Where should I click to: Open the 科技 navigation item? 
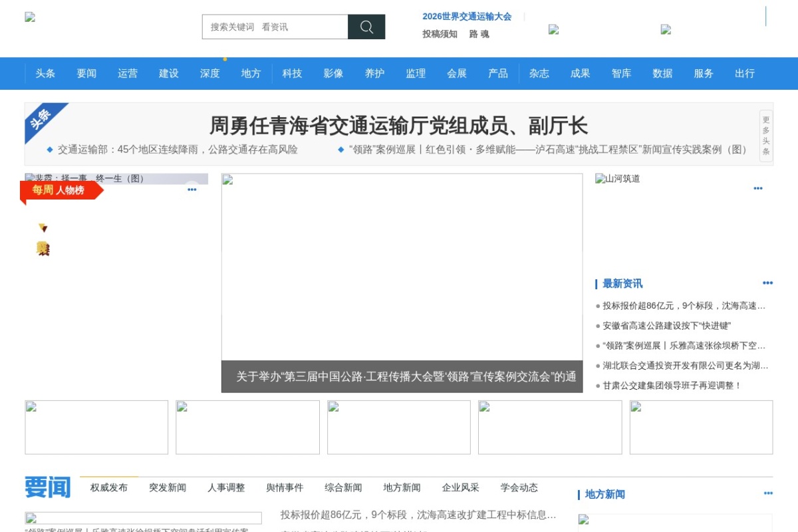click(292, 73)
